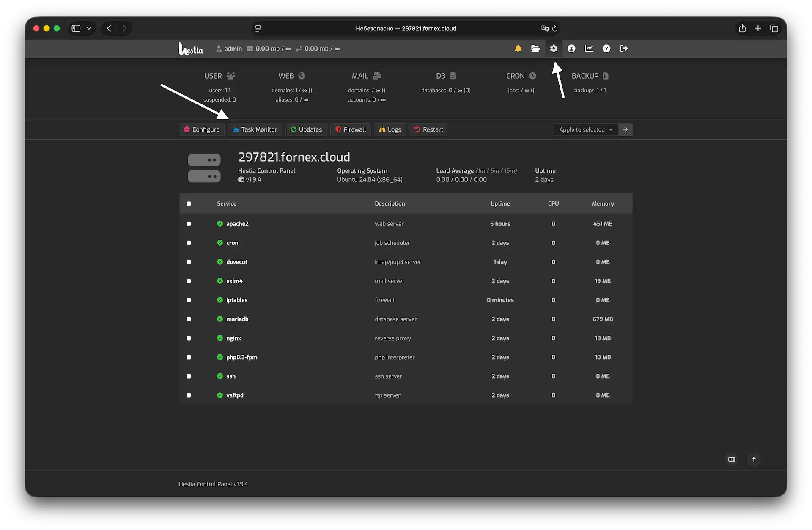
Task: Click the server rack icon
Action: tap(204, 168)
